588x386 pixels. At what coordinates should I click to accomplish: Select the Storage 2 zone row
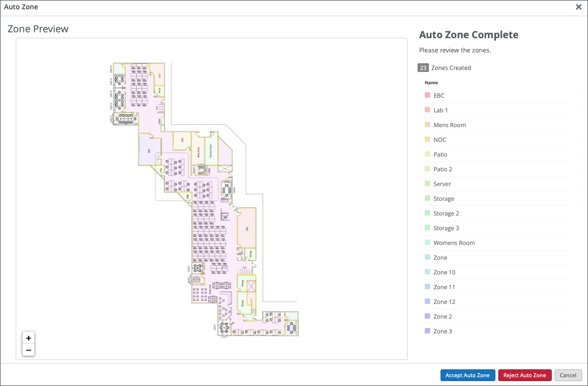pos(446,213)
